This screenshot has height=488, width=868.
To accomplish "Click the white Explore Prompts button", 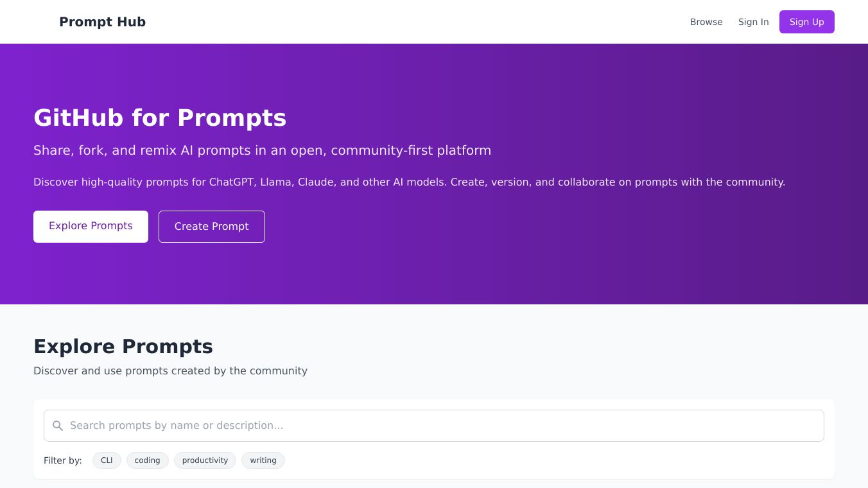I will click(91, 226).
